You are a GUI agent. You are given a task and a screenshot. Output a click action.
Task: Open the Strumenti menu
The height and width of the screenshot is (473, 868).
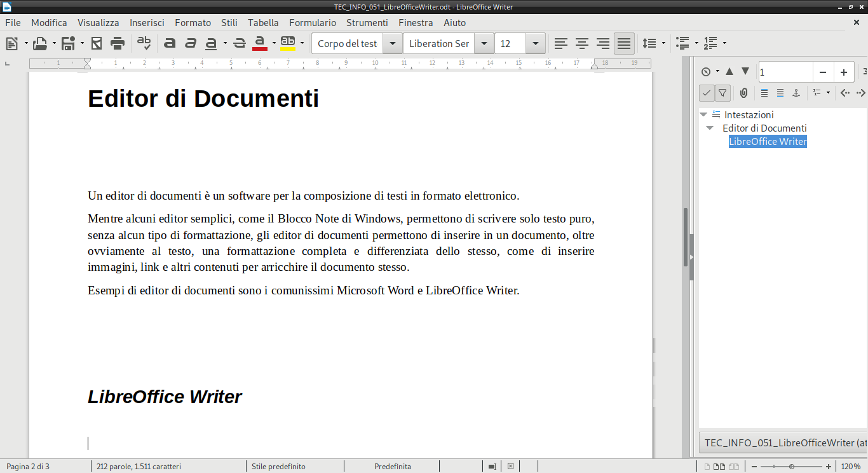(x=367, y=22)
